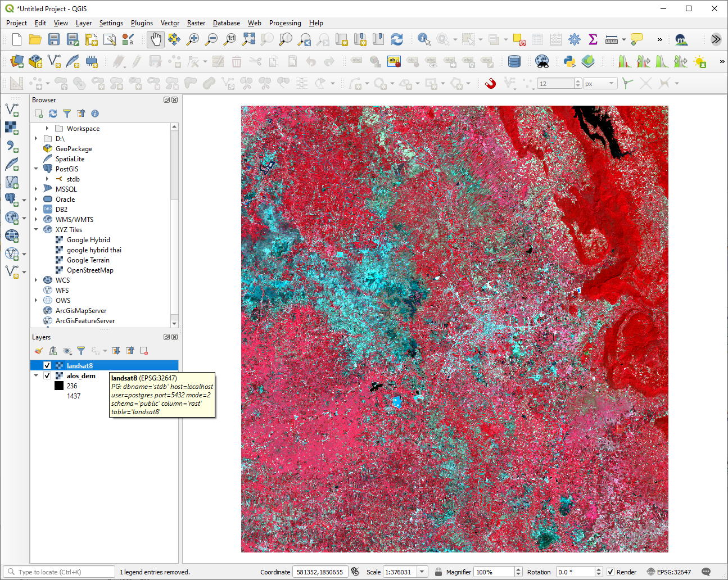Screen dimensions: 728x580
Task: Activate the Zoom In magnifier tool
Action: [x=193, y=39]
